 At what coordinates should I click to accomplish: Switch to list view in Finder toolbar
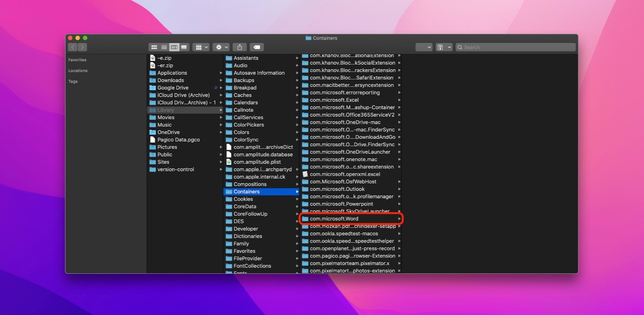click(164, 47)
